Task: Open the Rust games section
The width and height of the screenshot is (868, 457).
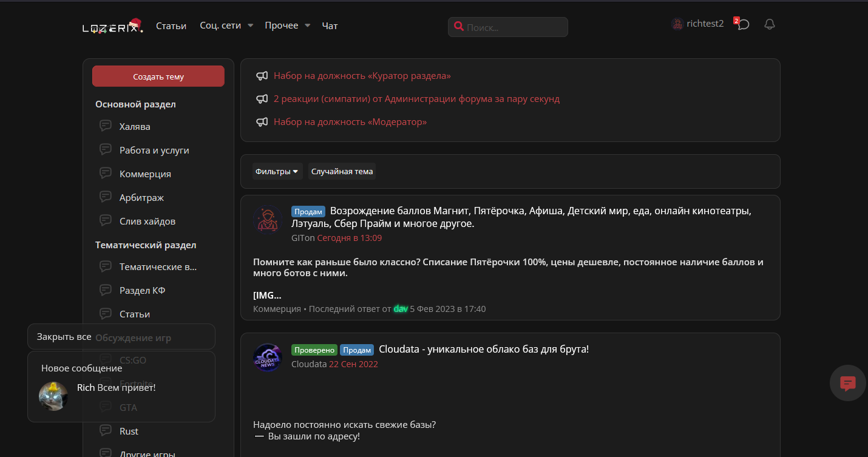Action: click(x=129, y=431)
